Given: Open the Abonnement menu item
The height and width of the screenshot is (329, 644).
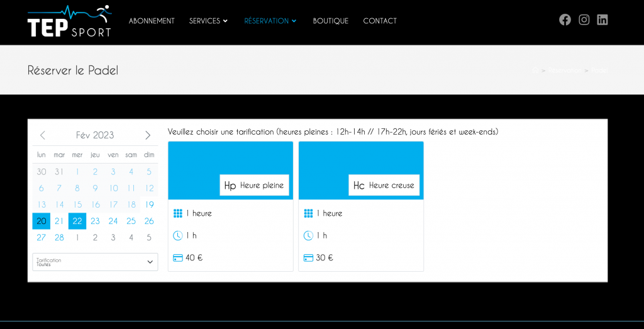Looking at the screenshot, I should pos(152,21).
